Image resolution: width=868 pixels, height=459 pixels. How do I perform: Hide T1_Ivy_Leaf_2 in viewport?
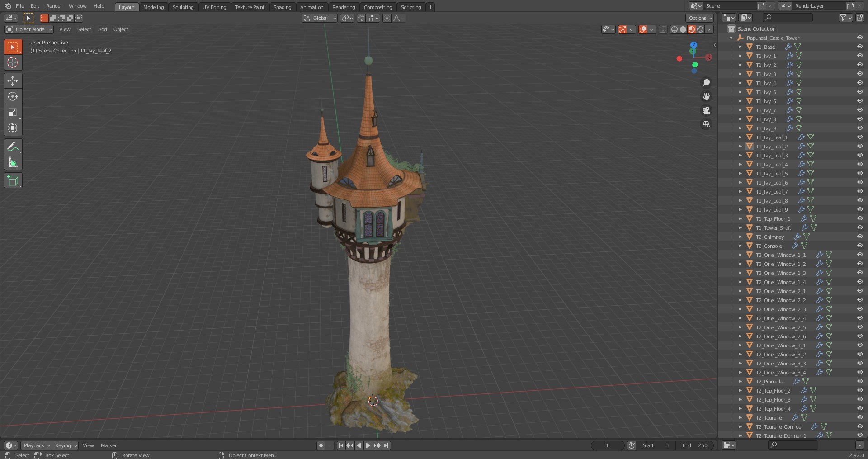(x=860, y=146)
